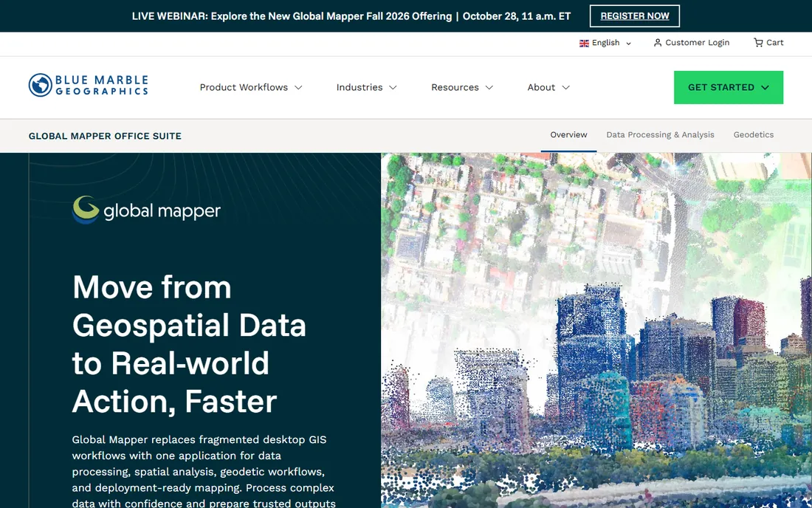Open the Product Workflows menu
The height and width of the screenshot is (508, 812).
pyautogui.click(x=251, y=88)
